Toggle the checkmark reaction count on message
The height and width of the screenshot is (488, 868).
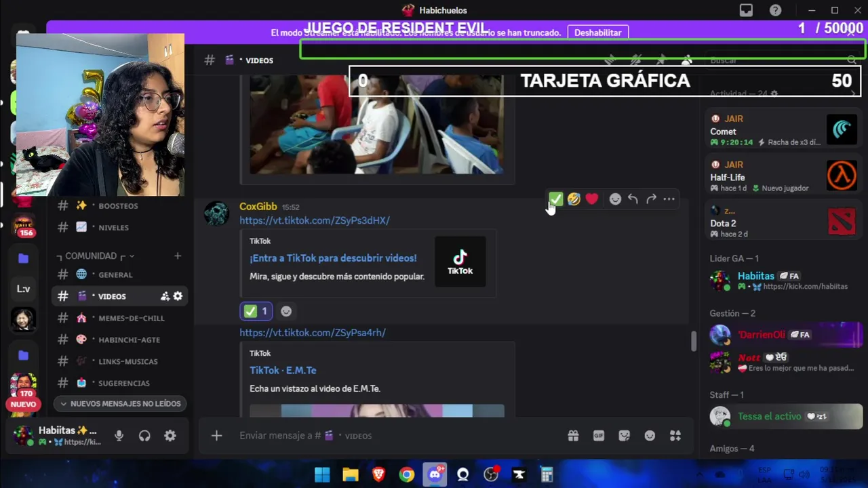click(256, 311)
